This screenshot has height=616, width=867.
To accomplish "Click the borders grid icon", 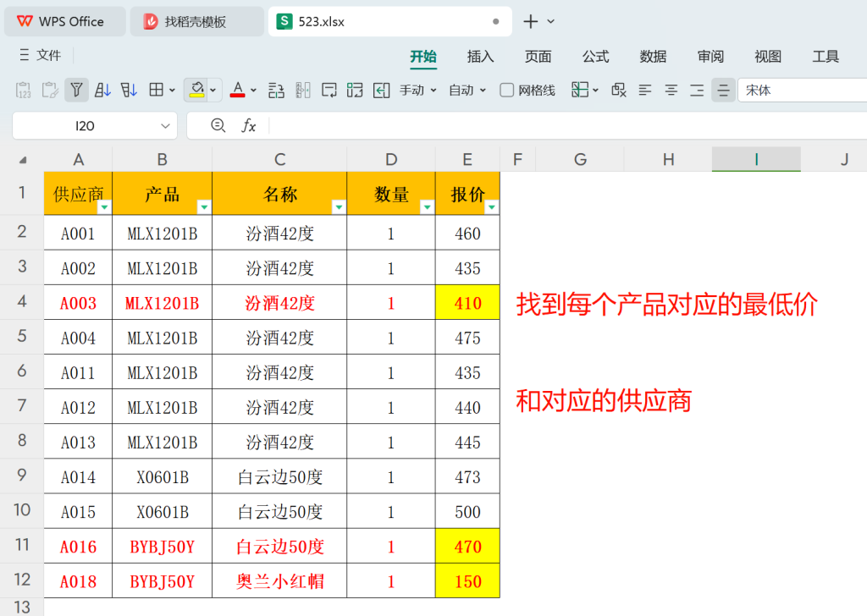I will tap(157, 90).
